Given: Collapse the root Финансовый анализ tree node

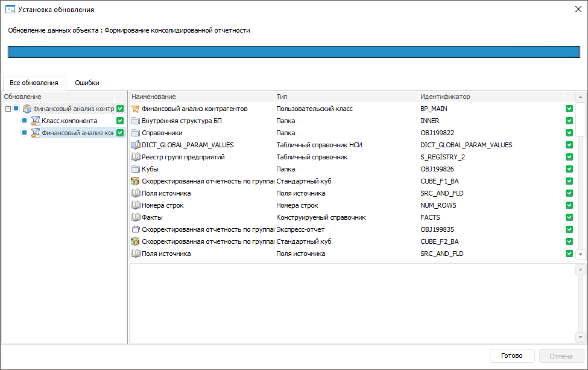Looking at the screenshot, I should tap(8, 109).
